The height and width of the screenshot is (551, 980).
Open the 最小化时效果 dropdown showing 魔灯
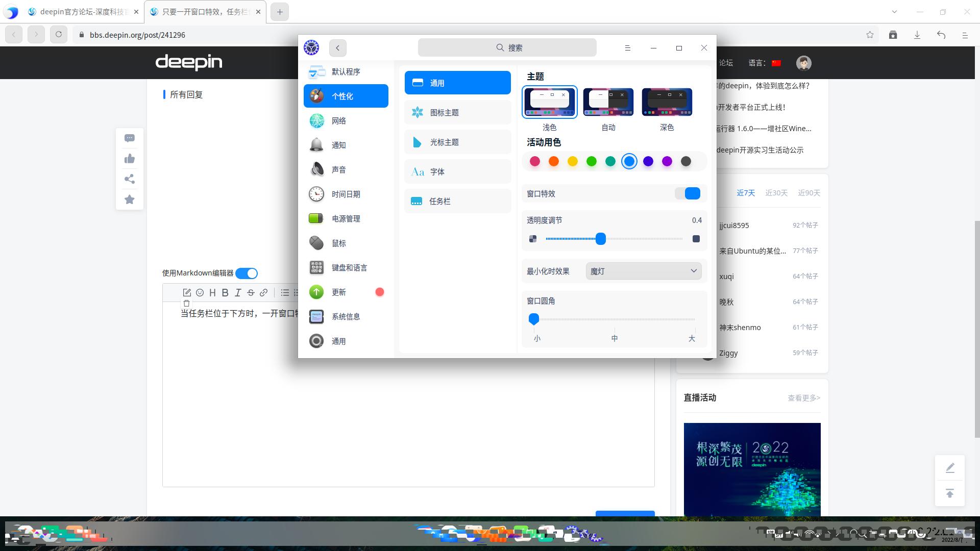point(643,271)
